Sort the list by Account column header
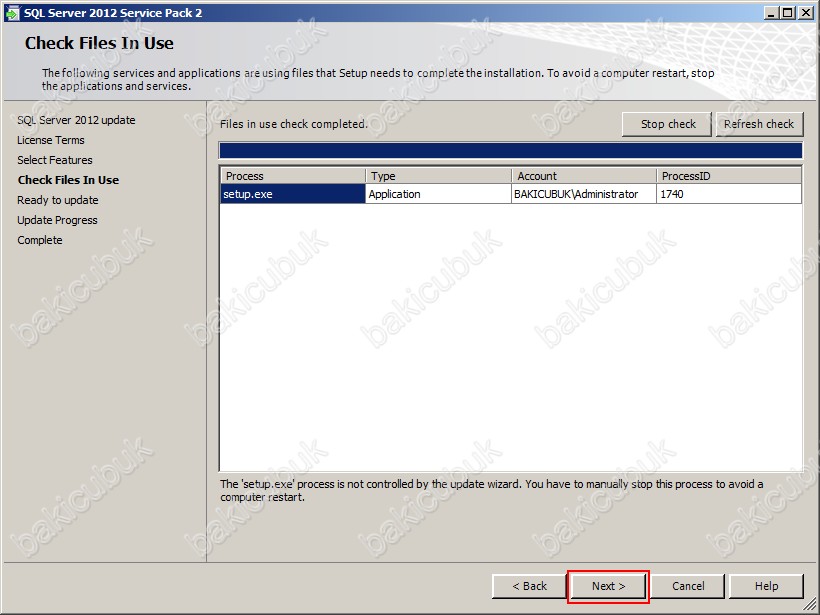 pos(584,176)
